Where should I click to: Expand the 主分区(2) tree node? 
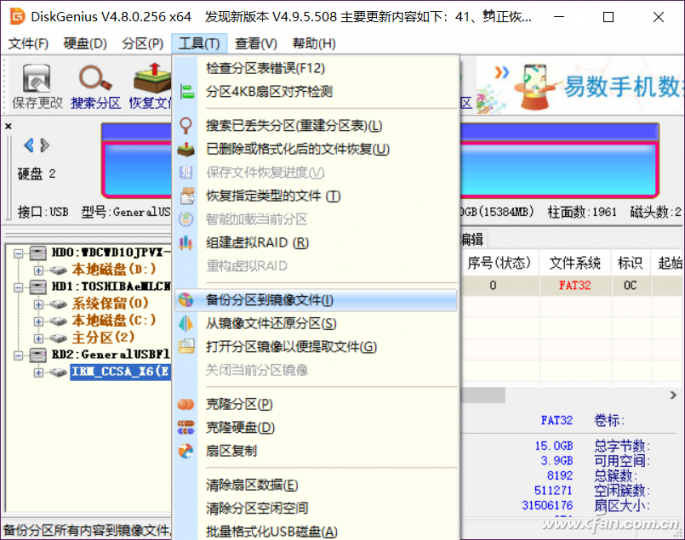tap(38, 338)
